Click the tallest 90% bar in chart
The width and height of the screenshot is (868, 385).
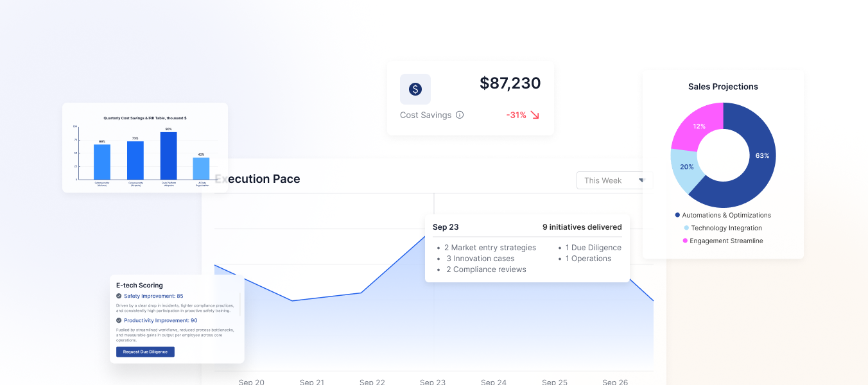click(x=168, y=155)
